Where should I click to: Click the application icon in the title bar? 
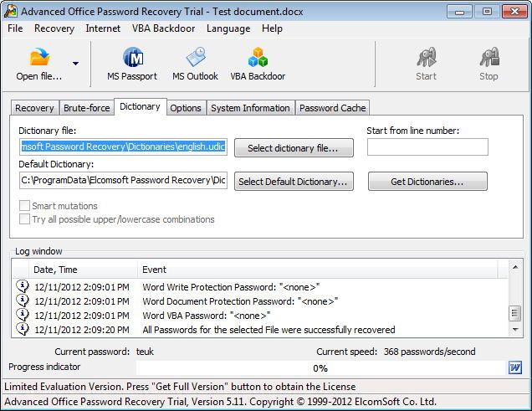[11, 11]
